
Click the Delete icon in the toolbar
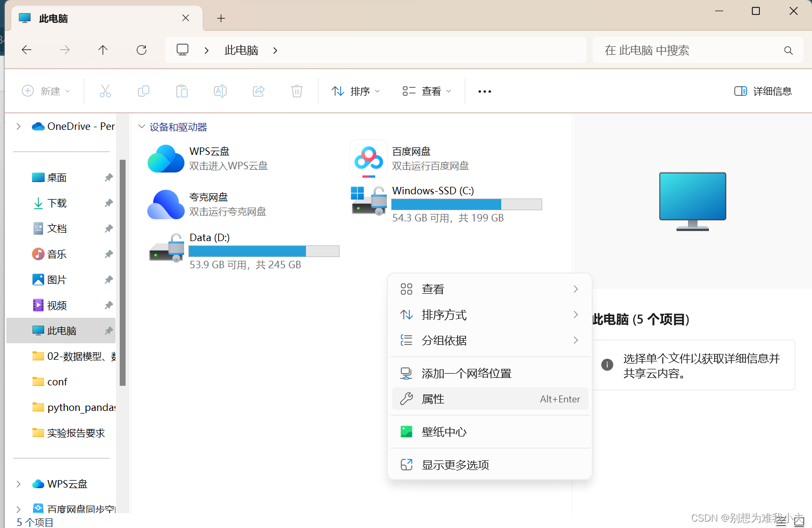click(x=297, y=91)
